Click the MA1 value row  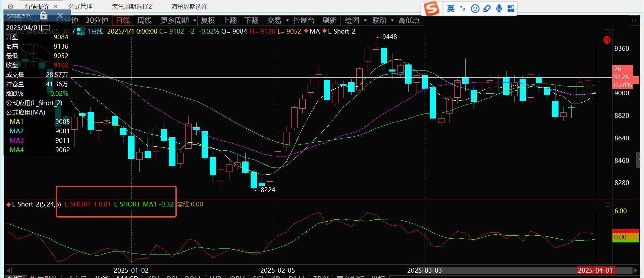[x=38, y=122]
